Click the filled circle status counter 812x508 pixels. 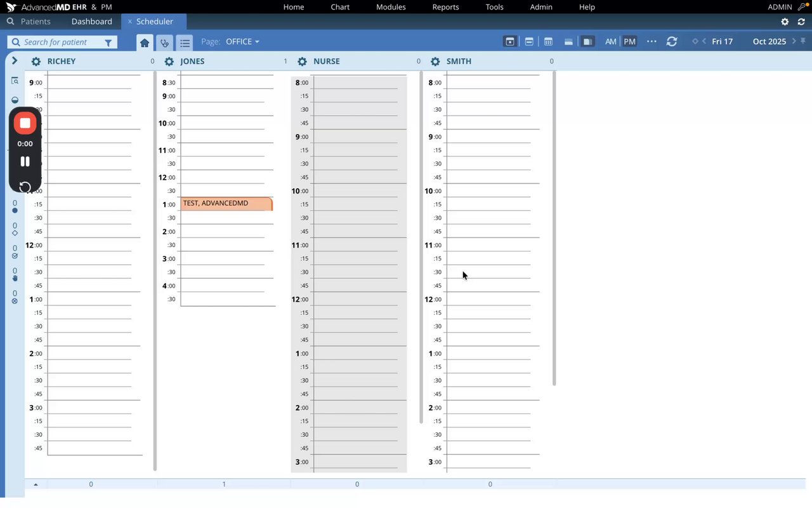click(x=15, y=207)
